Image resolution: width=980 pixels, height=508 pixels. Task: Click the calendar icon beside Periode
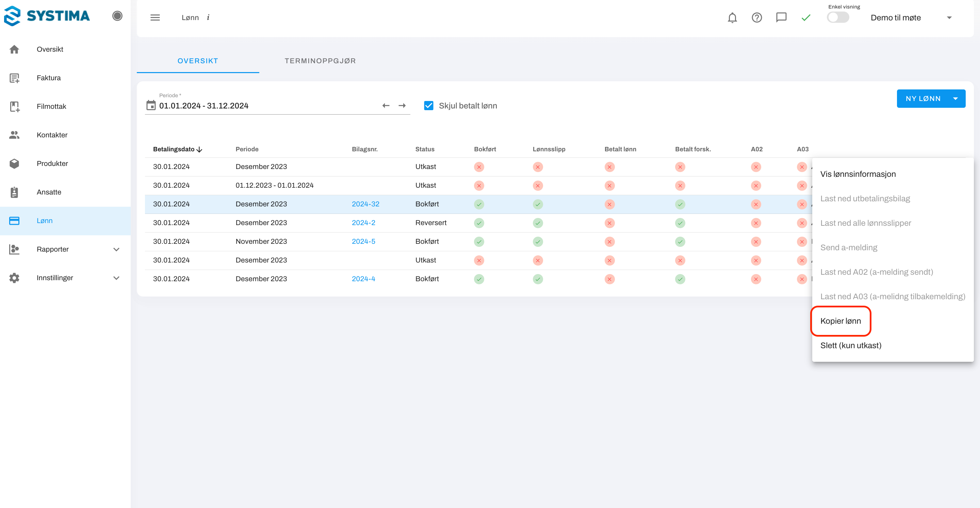(x=151, y=105)
